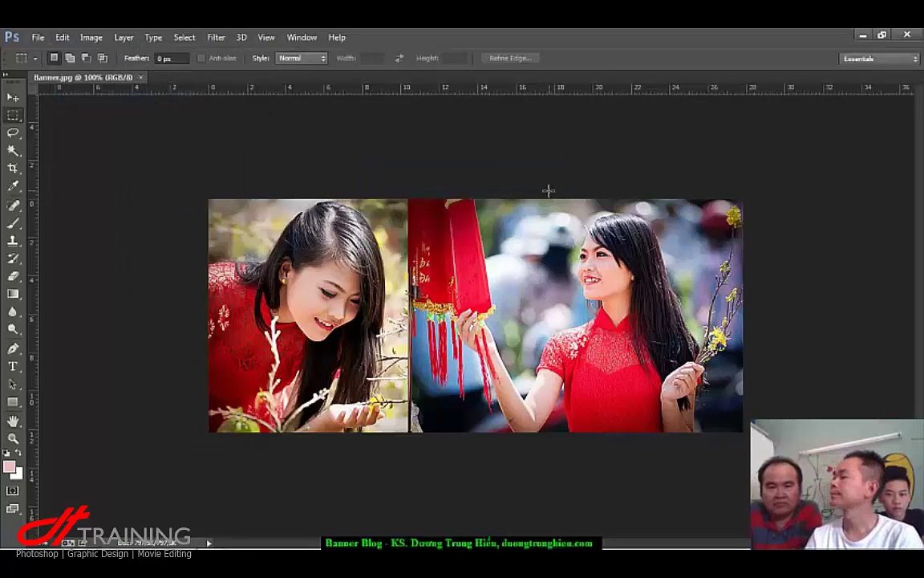Click the Feather value field
The height and width of the screenshot is (578, 924).
(x=172, y=59)
